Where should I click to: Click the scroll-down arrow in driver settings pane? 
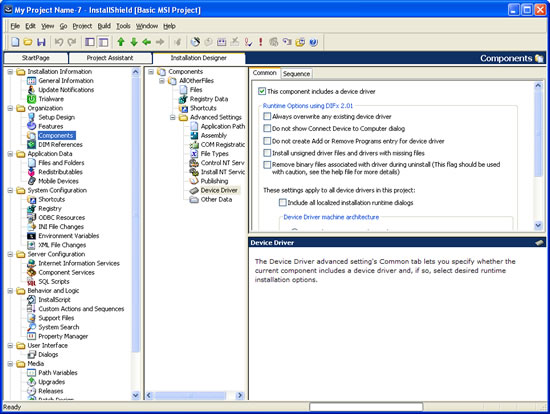(538, 225)
